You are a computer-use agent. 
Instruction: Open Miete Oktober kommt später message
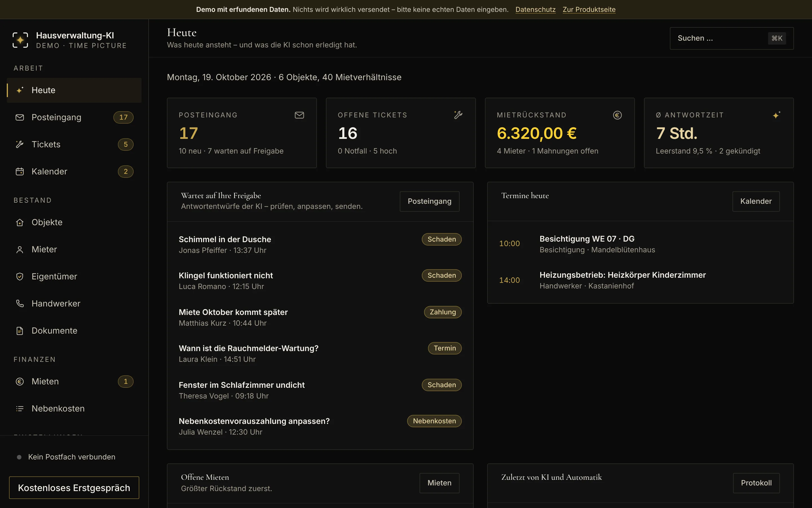point(320,317)
